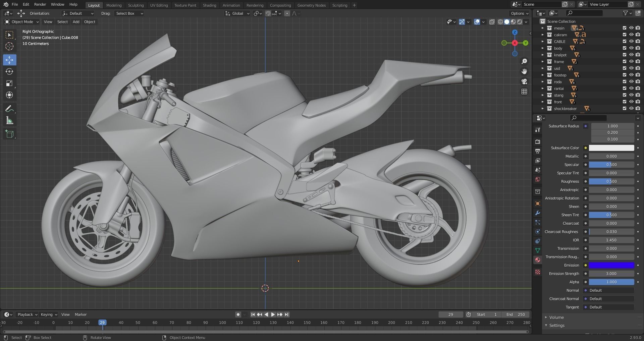This screenshot has width=644, height=341.
Task: Uncheck the CABLE collection checkbox
Action: (625, 42)
